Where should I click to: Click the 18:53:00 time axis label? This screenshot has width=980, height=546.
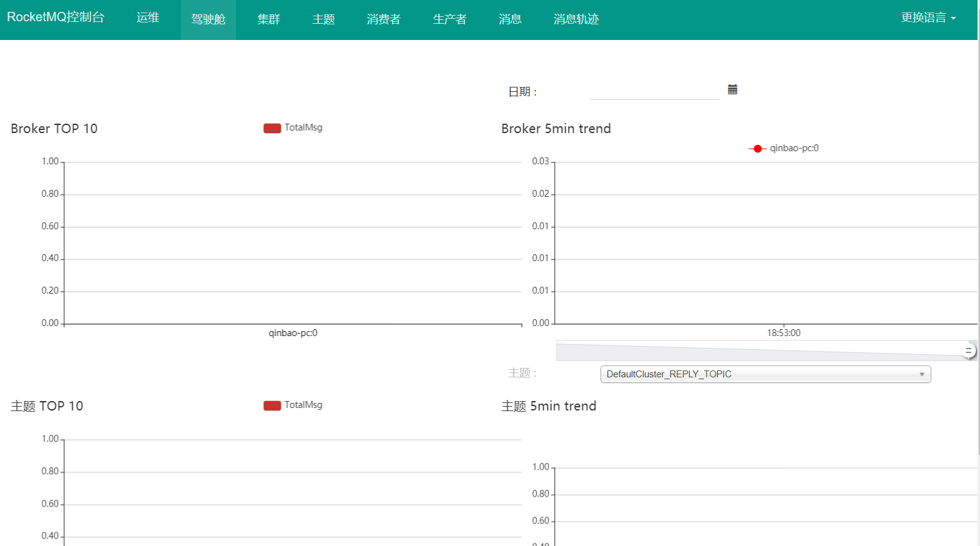783,333
